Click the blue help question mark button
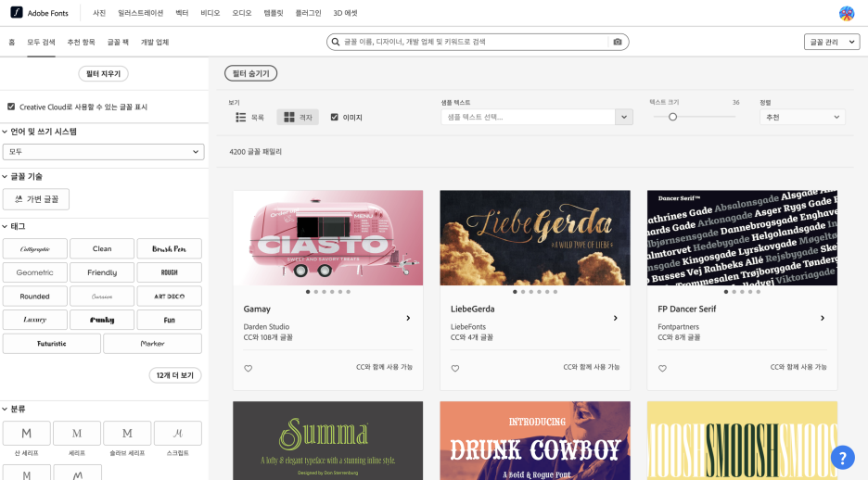This screenshot has width=868, height=480. click(x=843, y=458)
